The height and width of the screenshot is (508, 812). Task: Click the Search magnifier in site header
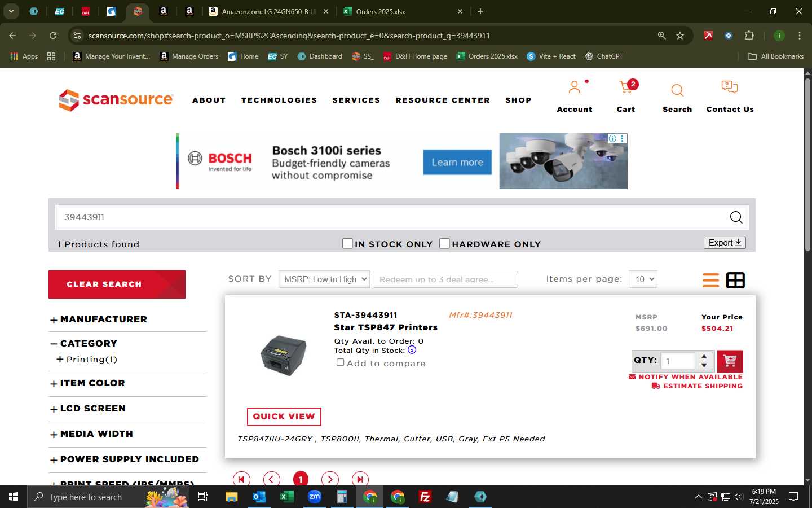[677, 90]
